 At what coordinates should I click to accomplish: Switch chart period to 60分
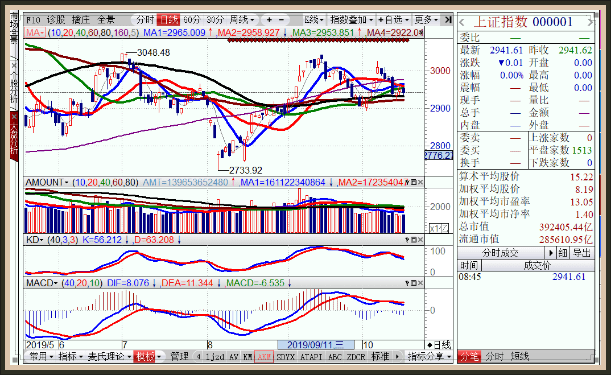[191, 19]
